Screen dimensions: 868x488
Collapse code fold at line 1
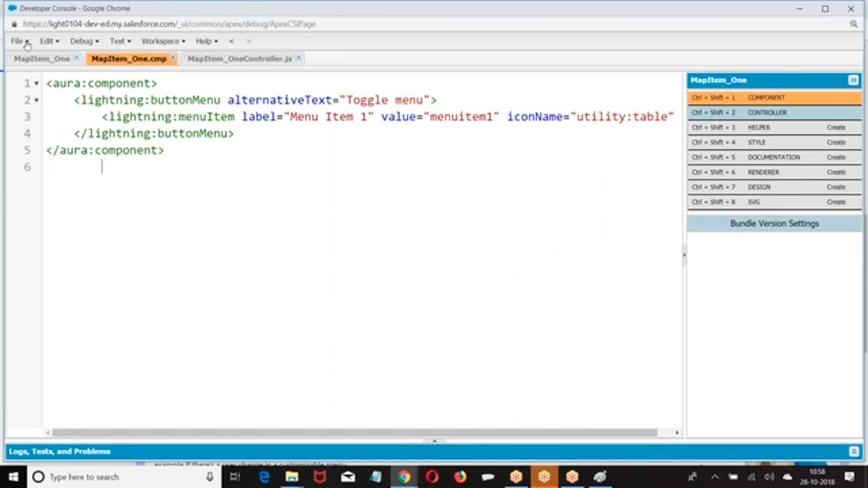(x=37, y=83)
